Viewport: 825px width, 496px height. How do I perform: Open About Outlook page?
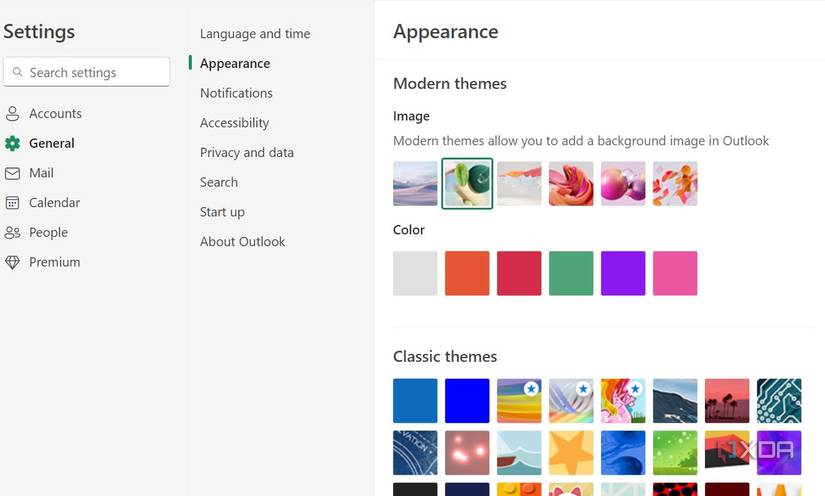point(243,242)
